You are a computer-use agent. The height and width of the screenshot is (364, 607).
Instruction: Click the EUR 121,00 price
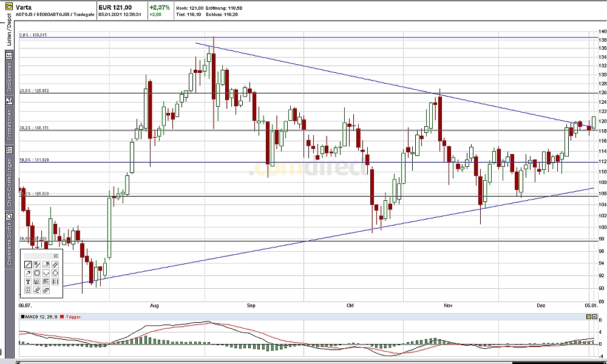115,7
